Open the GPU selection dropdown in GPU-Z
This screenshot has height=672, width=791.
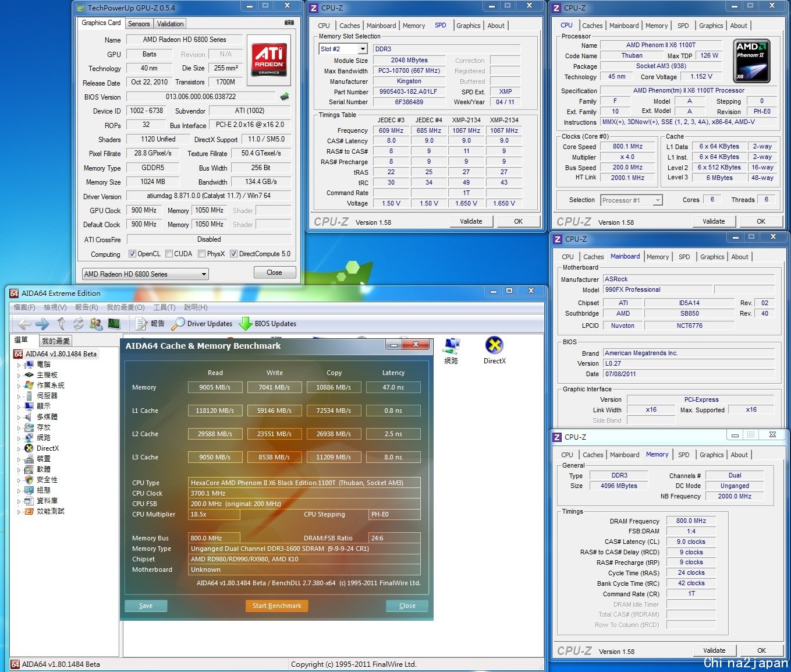coord(145,274)
